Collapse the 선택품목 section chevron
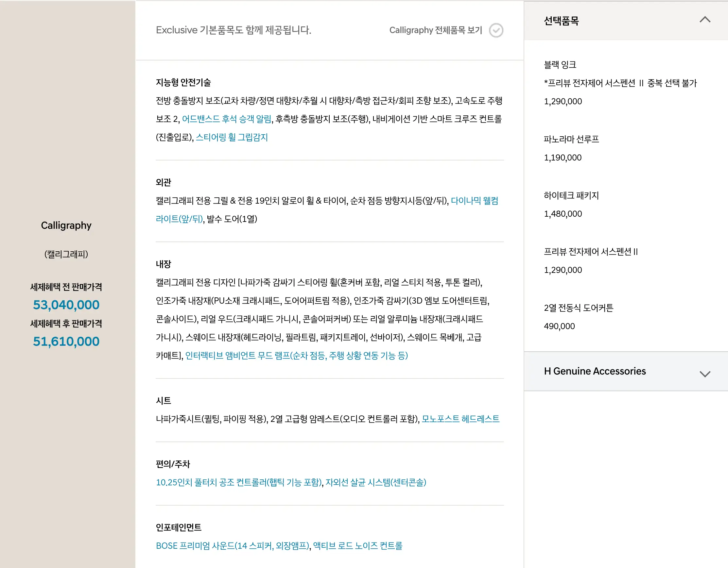The width and height of the screenshot is (728, 568). (x=705, y=20)
